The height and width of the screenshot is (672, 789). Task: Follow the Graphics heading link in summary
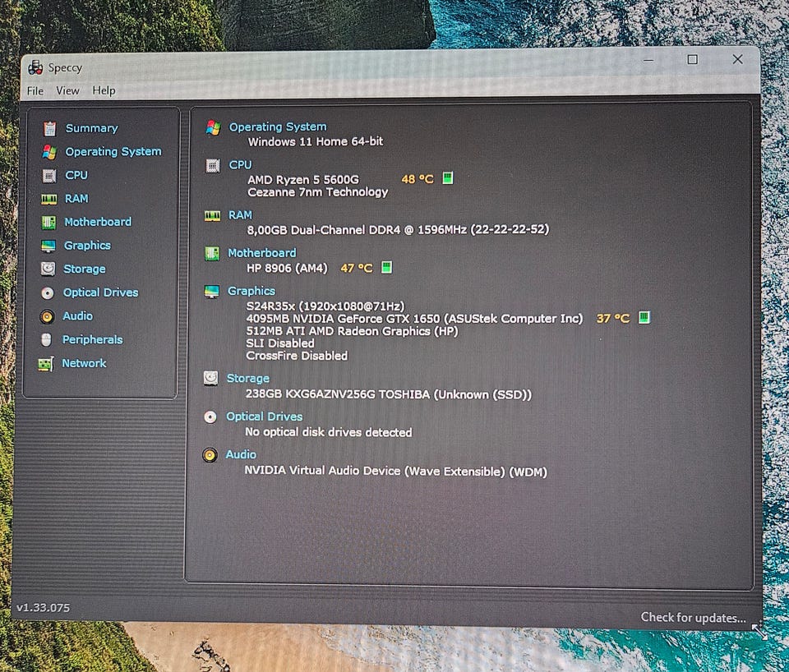click(x=251, y=291)
